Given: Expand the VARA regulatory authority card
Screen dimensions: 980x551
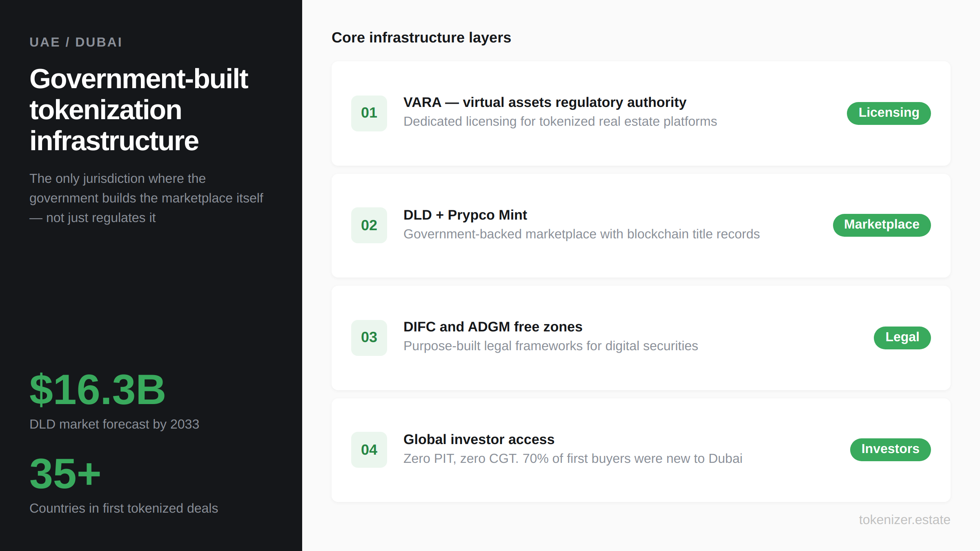Looking at the screenshot, I should pos(641,113).
